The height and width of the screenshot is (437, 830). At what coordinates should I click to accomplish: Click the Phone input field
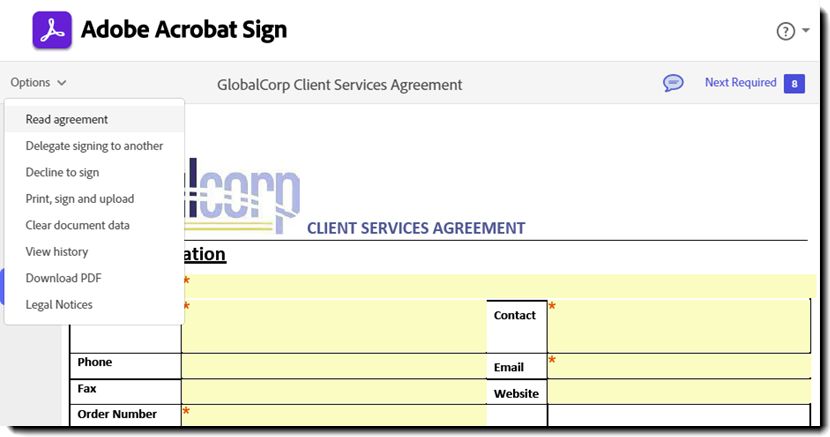point(333,366)
